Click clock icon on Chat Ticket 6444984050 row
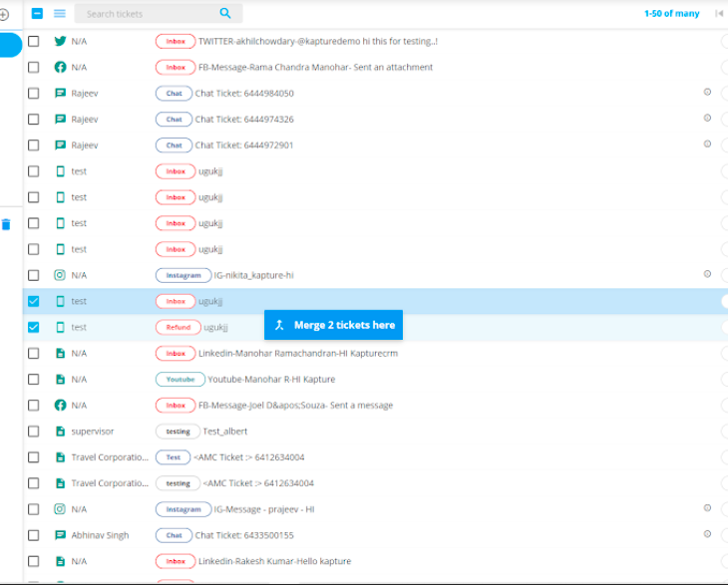Screen dimensions: 728x585 (x=707, y=92)
